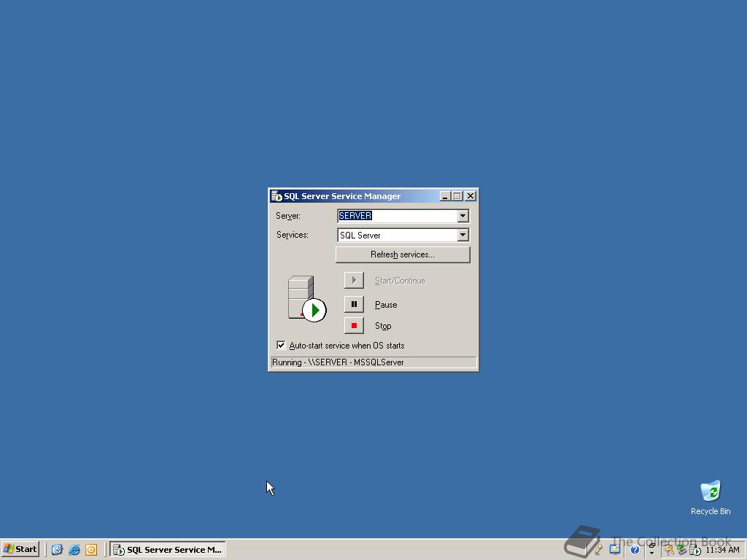Expand the Services dropdown arrow
This screenshot has width=747, height=560.
point(462,235)
